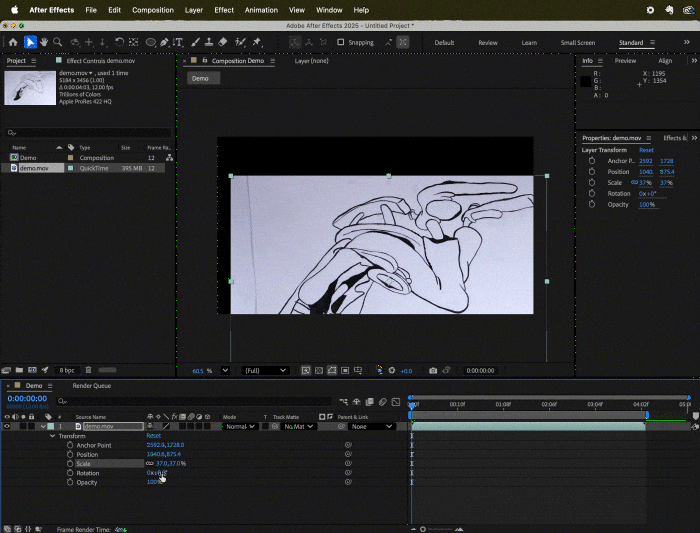Select the Rotation tool in toolbar

click(119, 42)
